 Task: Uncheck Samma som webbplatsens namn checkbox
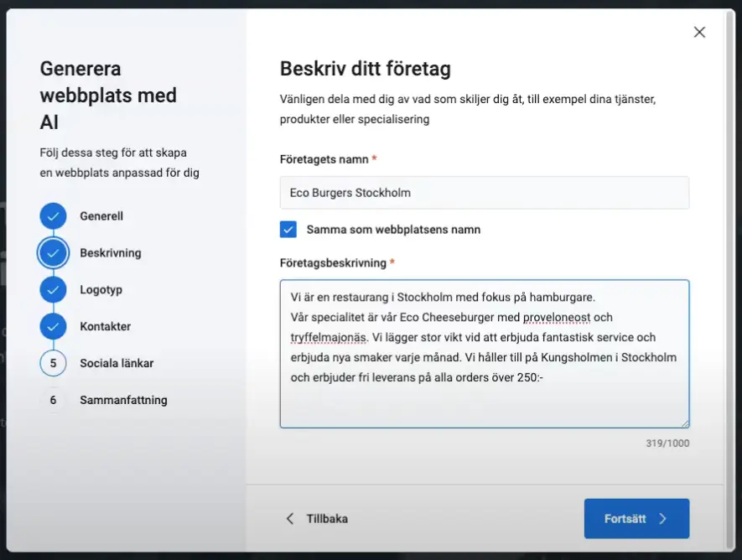288,230
